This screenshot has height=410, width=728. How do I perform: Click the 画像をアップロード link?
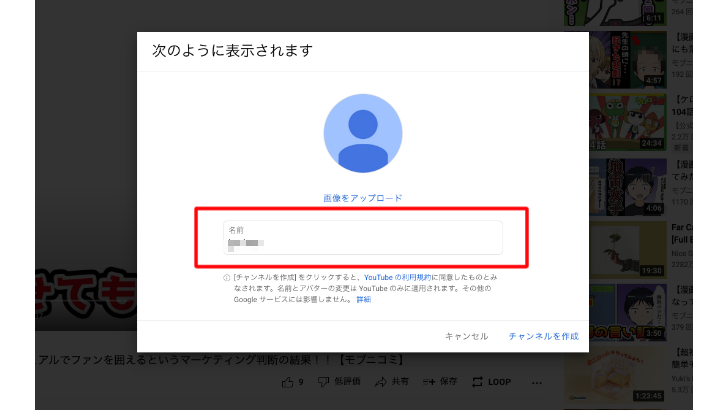(363, 198)
